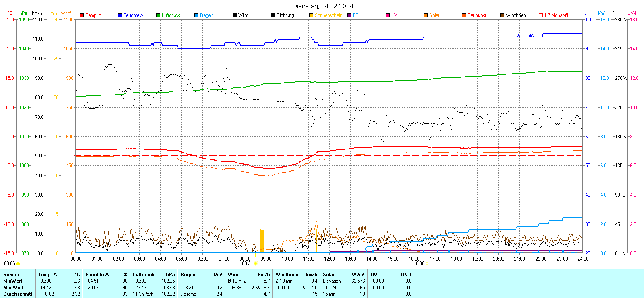The width and height of the screenshot is (644, 298).
Task: Click the magenta UV legend square
Action: [x=388, y=15]
